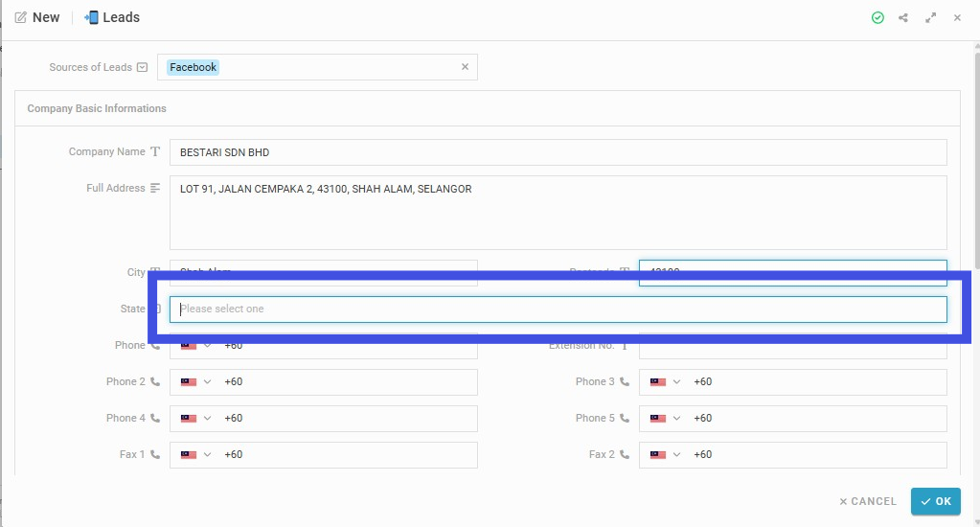Click the Cancel button
The width and height of the screenshot is (980, 527).
point(868,501)
